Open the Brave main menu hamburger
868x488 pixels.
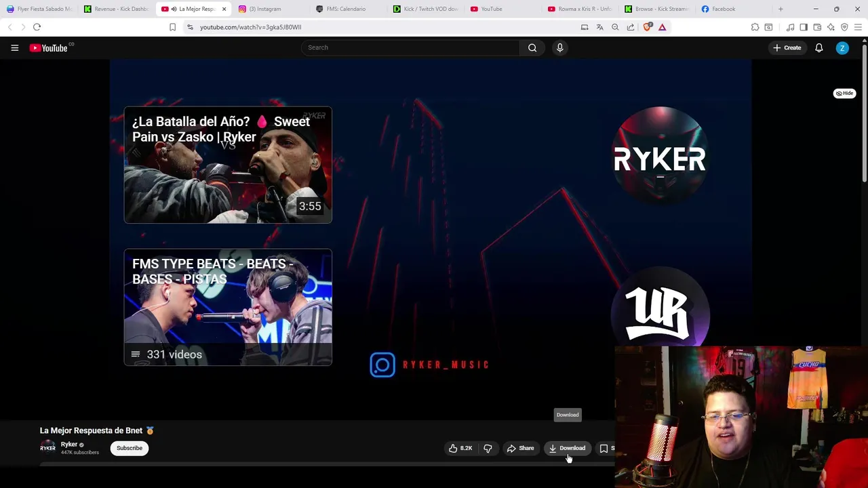[x=858, y=27]
